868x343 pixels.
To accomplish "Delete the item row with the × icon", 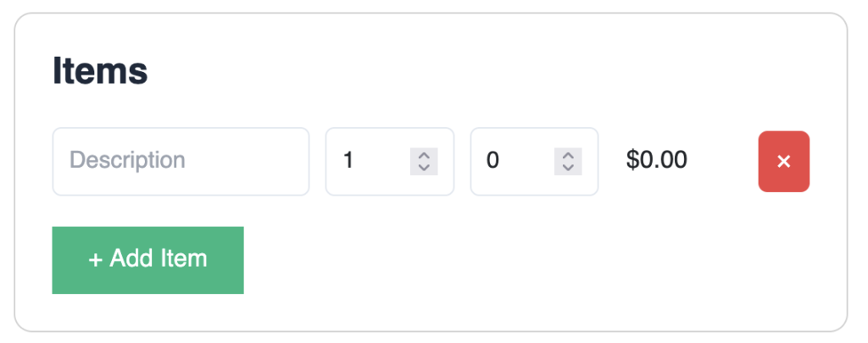I will click(783, 162).
